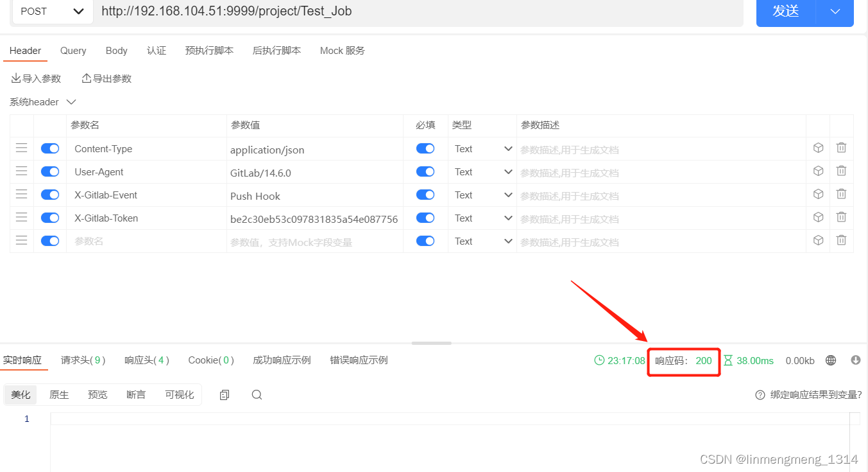The height and width of the screenshot is (472, 868).
Task: Select the 可视化 visualization view
Action: [180, 395]
